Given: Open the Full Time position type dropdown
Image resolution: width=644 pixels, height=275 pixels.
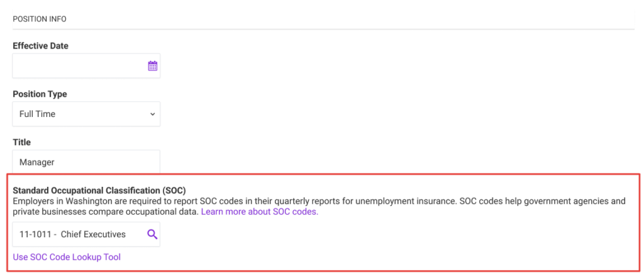Looking at the screenshot, I should 86,114.
